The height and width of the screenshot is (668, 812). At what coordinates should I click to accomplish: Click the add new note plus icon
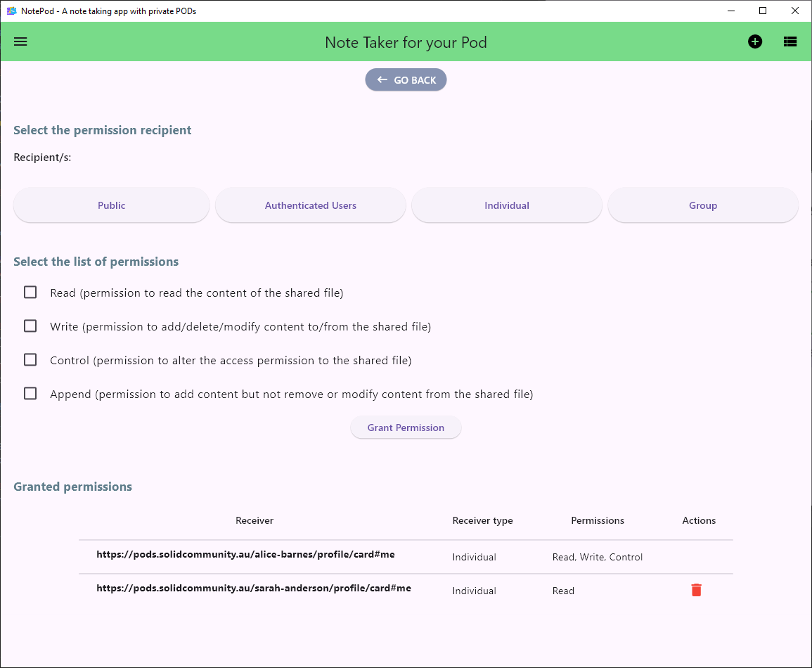pos(755,41)
